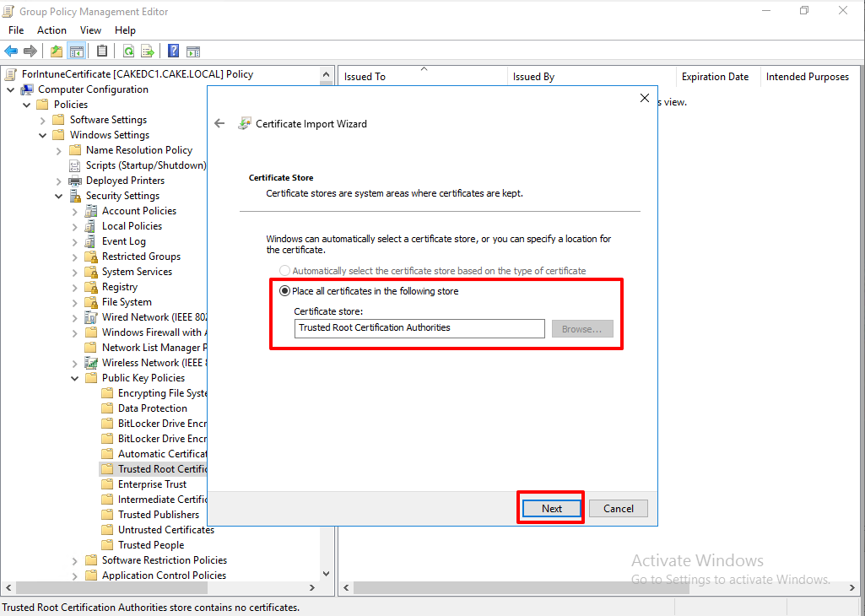Collapse the Security Settings node

tap(58, 196)
